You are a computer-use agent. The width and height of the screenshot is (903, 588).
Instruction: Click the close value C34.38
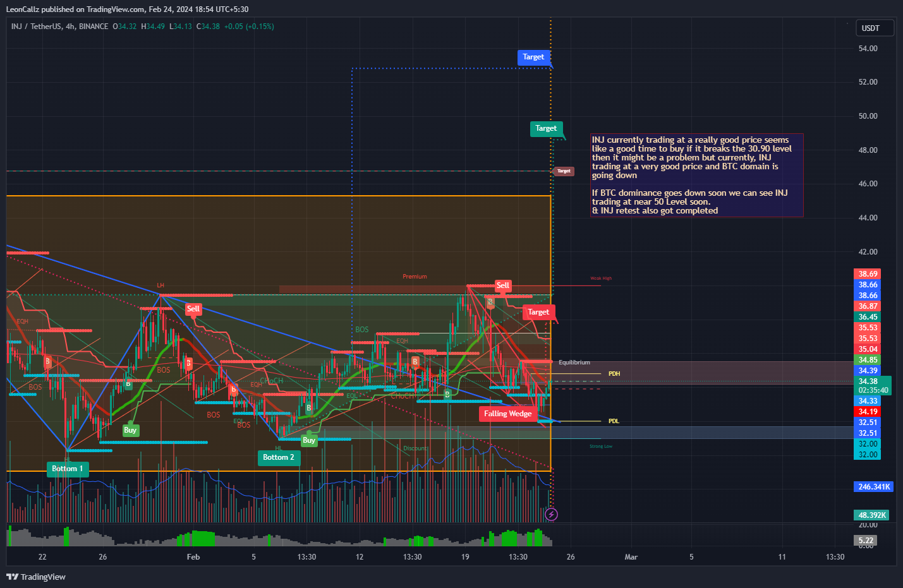pos(208,27)
